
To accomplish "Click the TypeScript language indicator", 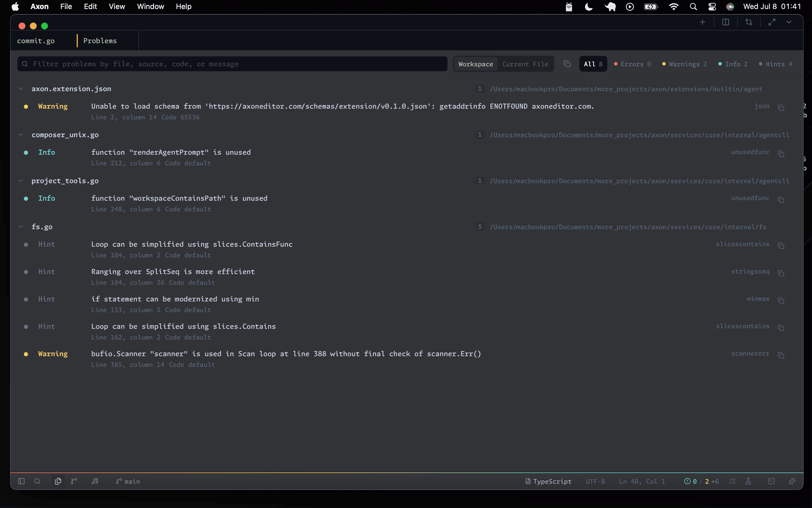I will (548, 481).
